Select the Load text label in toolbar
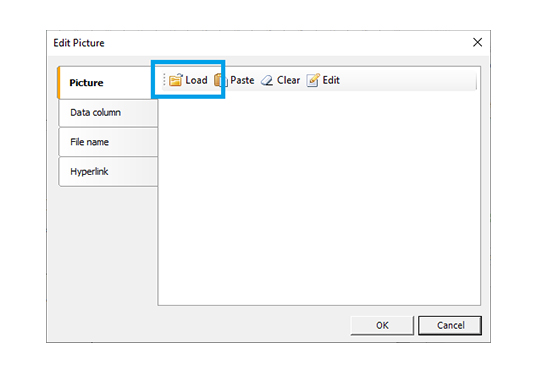Image resolution: width=538 pixels, height=374 pixels. [x=196, y=80]
